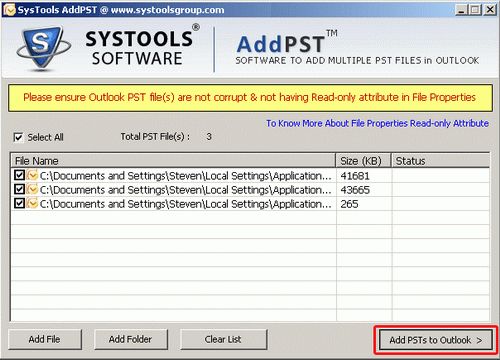This screenshot has height=360, width=500.
Task: Click the Status column header
Action: pos(440,161)
